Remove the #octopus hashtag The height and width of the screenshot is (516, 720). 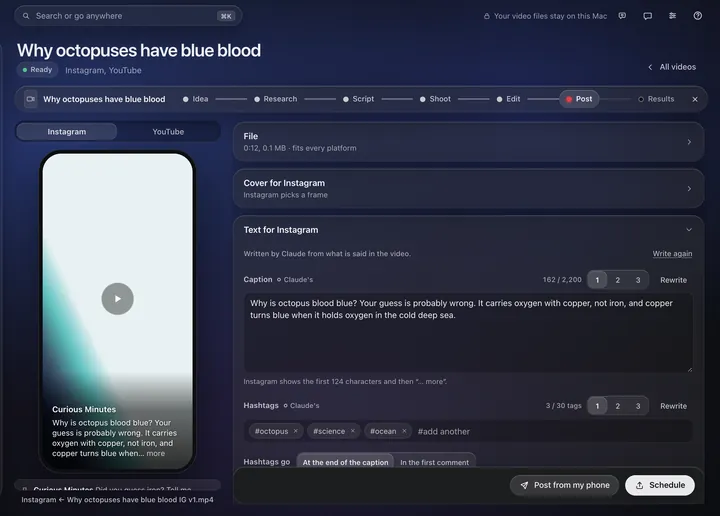tap(296, 431)
